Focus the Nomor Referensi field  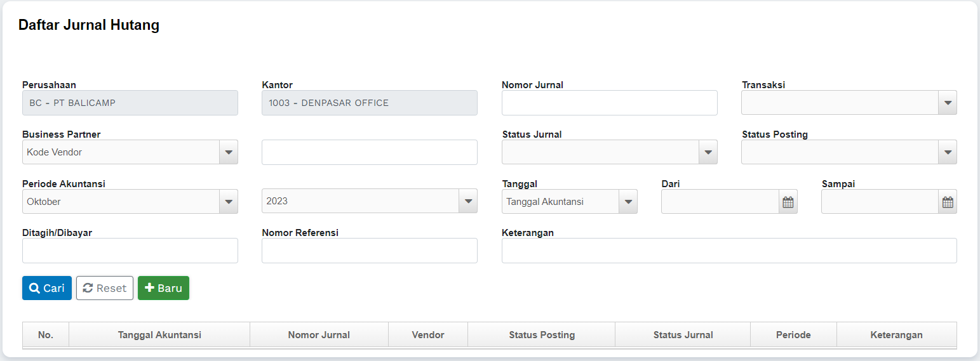point(369,251)
